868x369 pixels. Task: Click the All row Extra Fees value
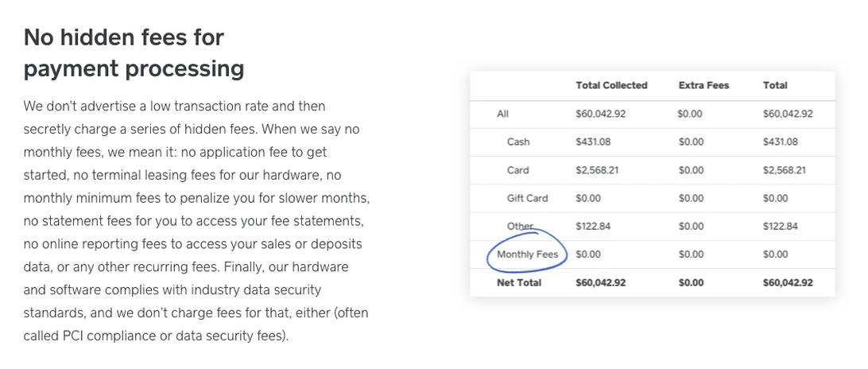(x=691, y=114)
